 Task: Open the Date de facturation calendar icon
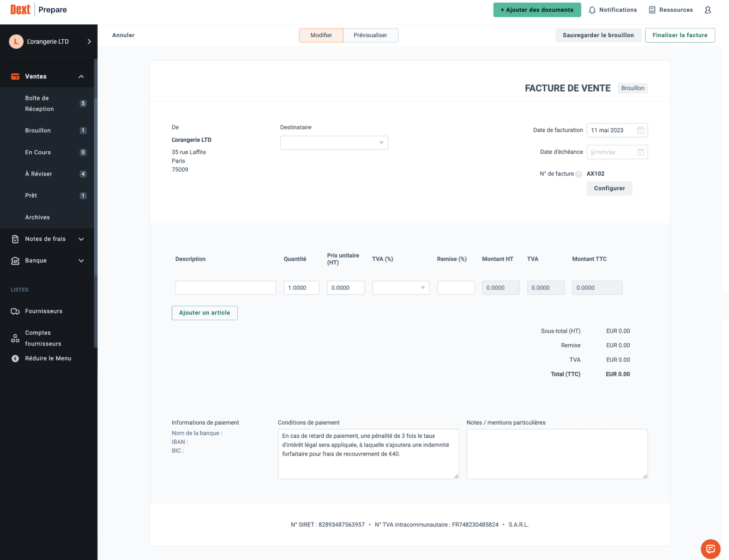coord(640,130)
